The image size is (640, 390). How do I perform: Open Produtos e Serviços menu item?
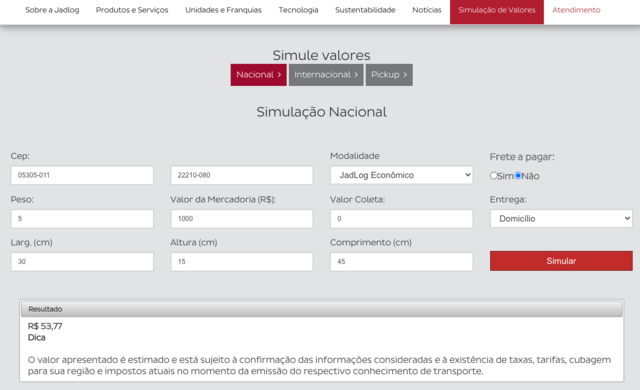click(132, 10)
